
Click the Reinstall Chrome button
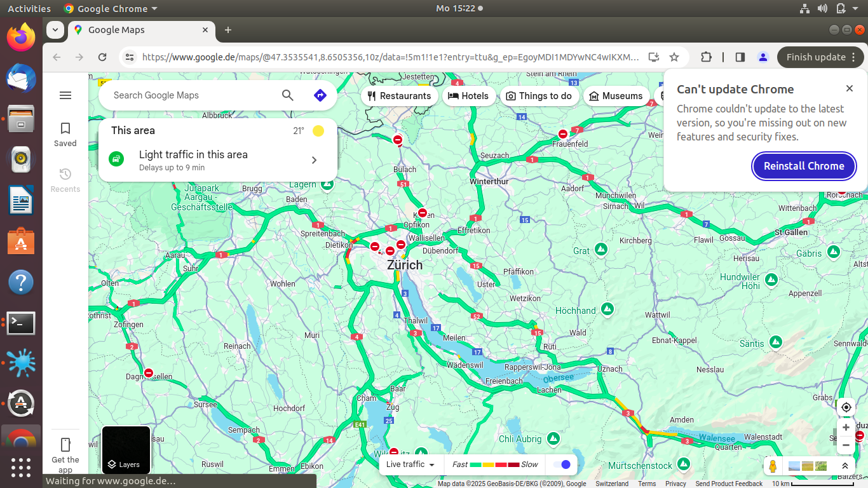(x=804, y=166)
